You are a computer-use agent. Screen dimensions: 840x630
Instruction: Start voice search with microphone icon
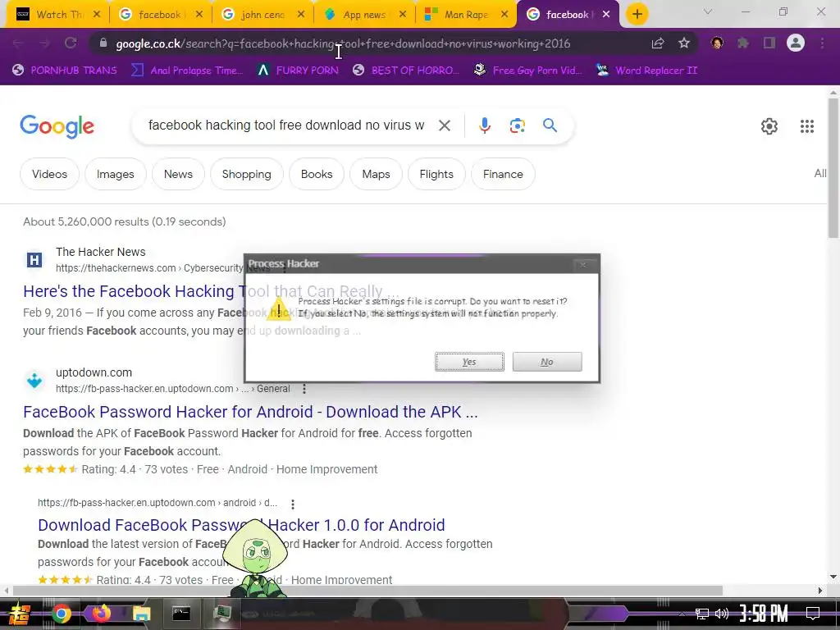coord(484,126)
